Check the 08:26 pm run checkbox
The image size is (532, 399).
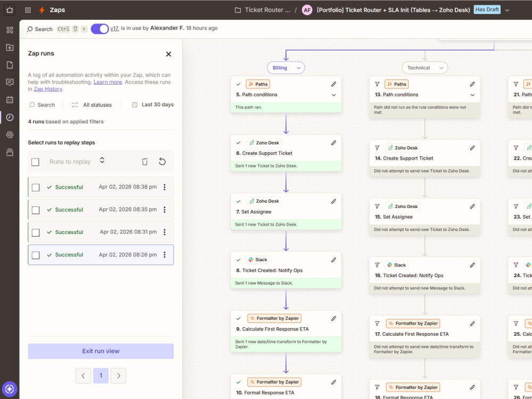[36, 255]
